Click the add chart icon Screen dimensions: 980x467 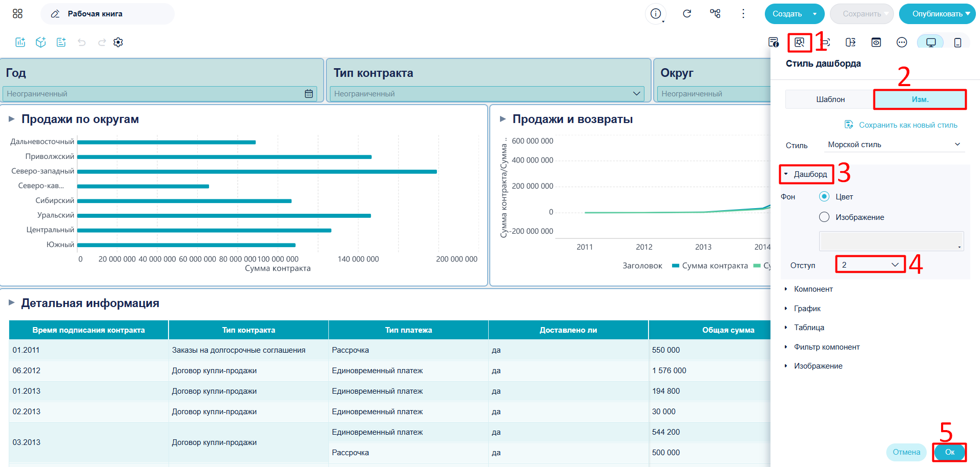point(20,43)
